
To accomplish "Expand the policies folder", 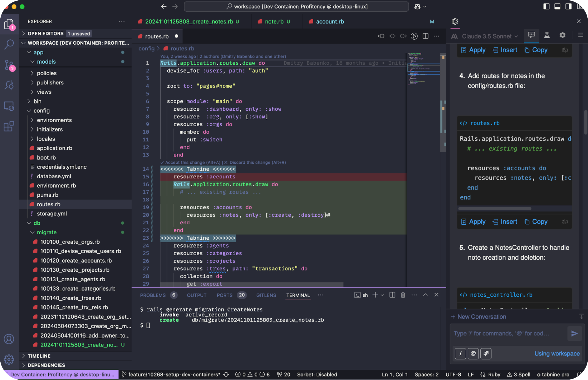I will (47, 73).
